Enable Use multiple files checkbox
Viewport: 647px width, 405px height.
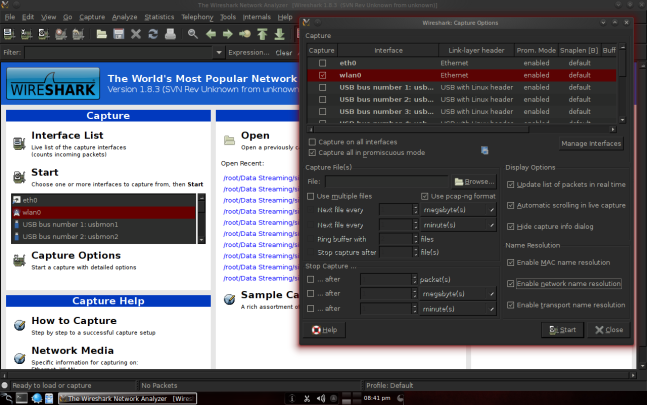click(x=310, y=196)
